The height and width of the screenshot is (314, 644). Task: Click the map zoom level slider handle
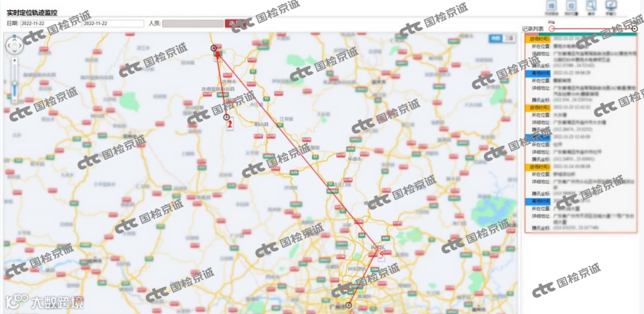pyautogui.click(x=15, y=83)
